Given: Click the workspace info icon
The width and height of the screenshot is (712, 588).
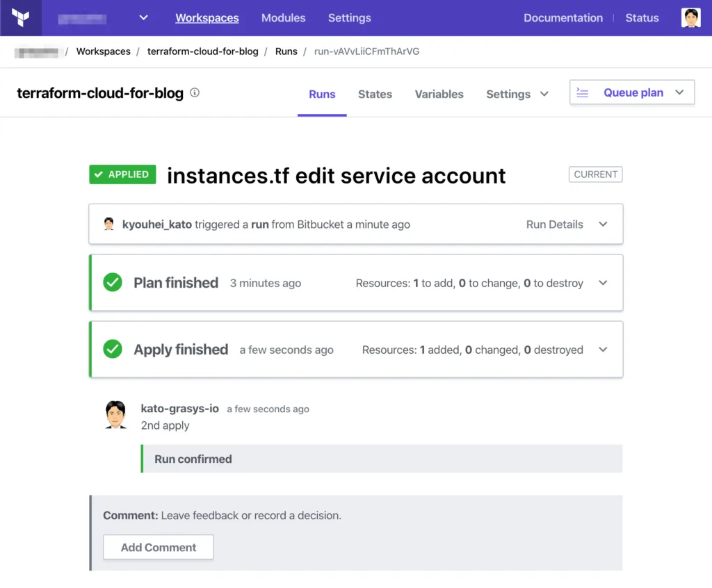Looking at the screenshot, I should (x=195, y=92).
